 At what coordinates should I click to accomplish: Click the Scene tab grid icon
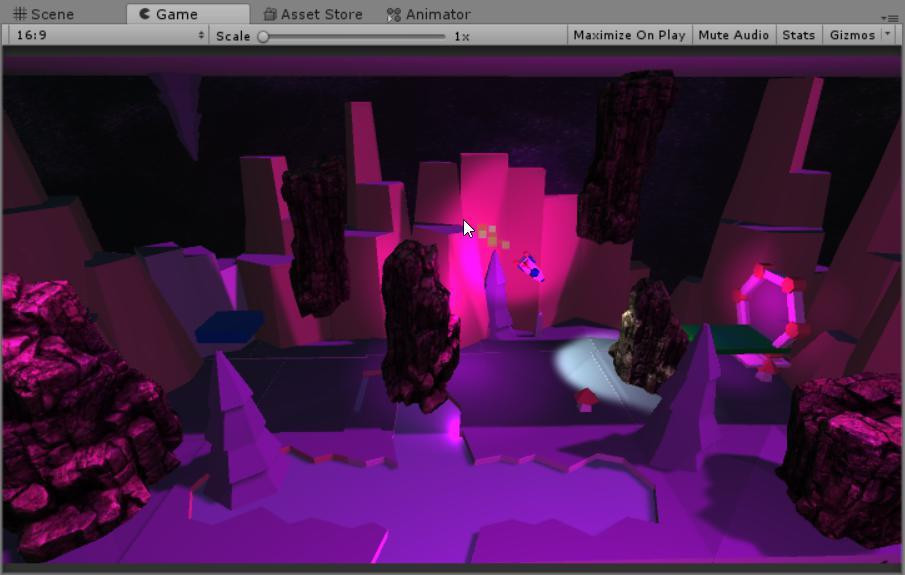point(20,14)
